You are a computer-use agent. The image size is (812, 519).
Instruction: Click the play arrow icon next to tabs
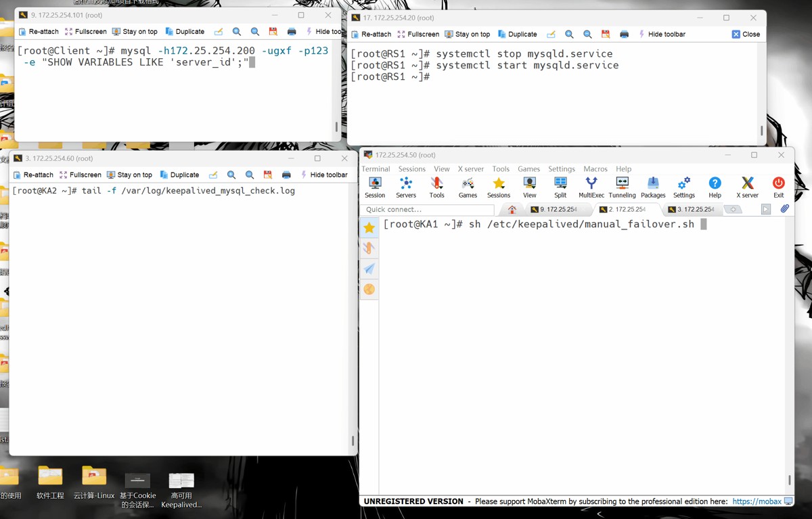point(766,210)
